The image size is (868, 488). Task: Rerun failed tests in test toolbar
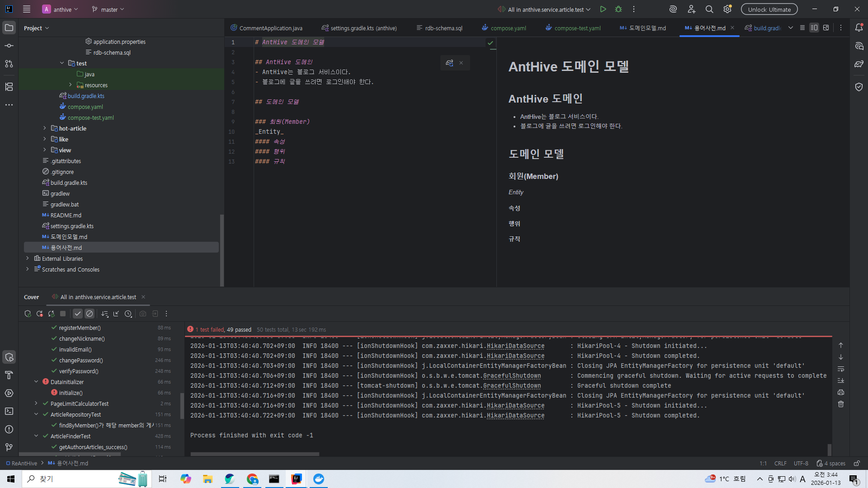(x=39, y=314)
